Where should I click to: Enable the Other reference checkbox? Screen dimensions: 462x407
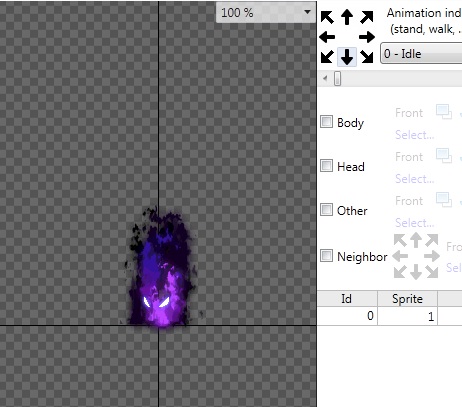[x=326, y=210]
